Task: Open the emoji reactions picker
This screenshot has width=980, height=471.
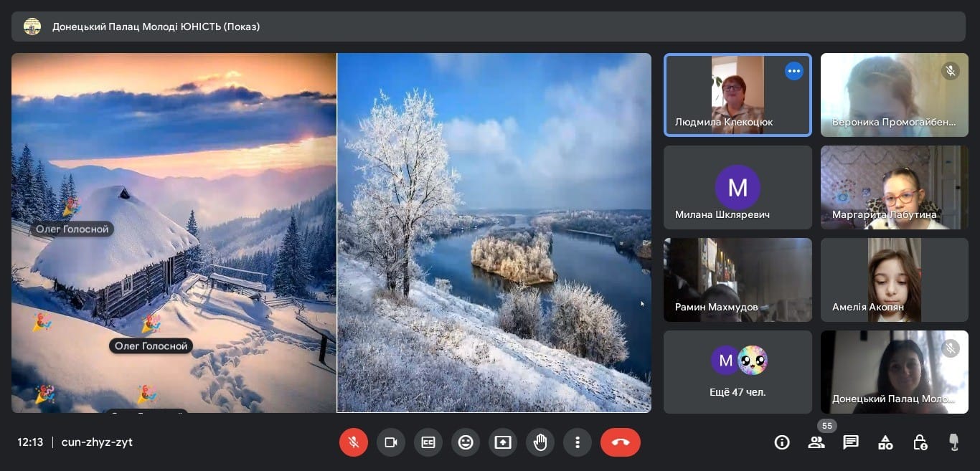Action: tap(466, 442)
